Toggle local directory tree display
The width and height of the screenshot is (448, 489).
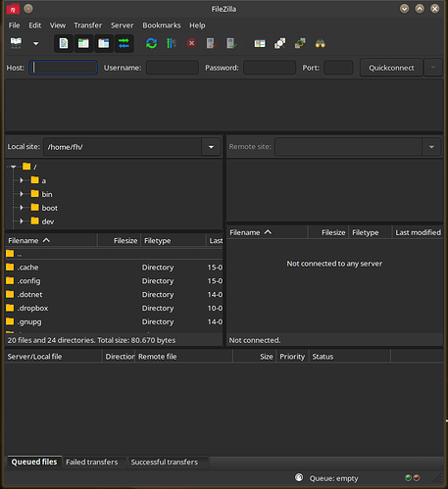tap(83, 43)
